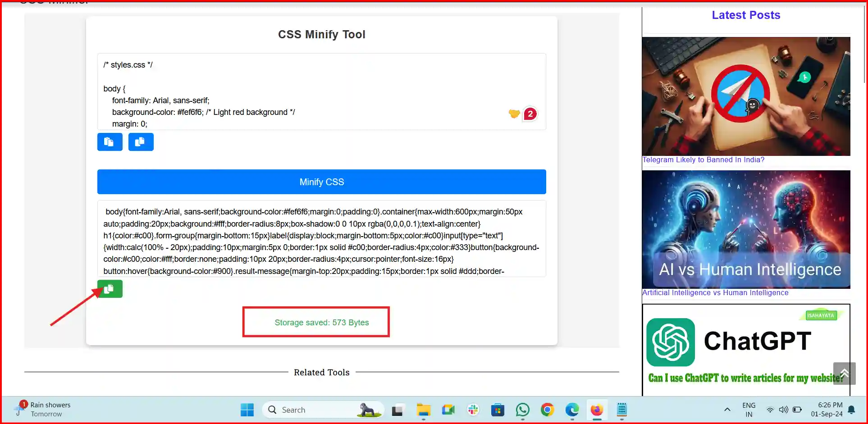
Task: Click the blue paste-from-clipboard icon
Action: point(141,141)
